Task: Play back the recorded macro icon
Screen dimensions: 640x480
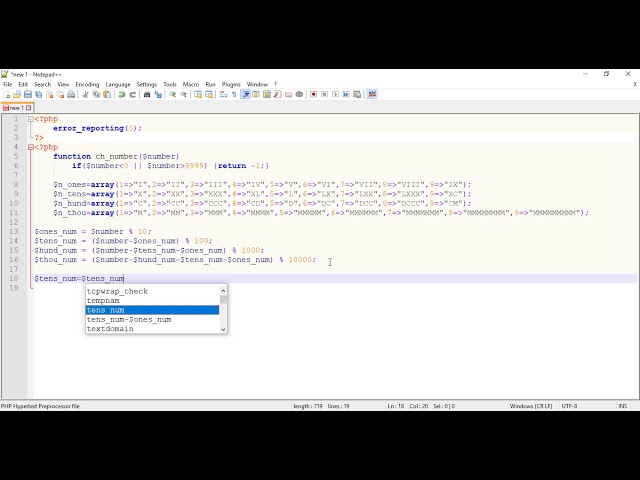Action: [x=335, y=94]
